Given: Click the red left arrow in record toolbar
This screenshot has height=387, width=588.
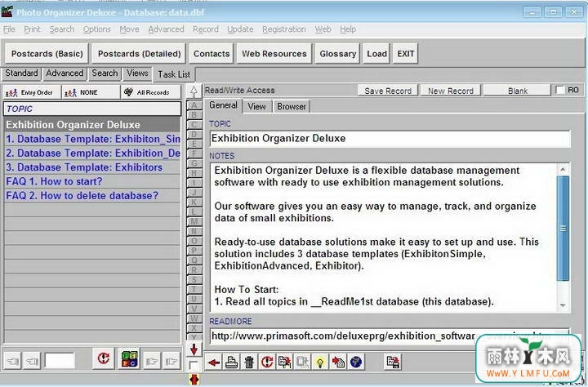Looking at the screenshot, I should click(214, 363).
